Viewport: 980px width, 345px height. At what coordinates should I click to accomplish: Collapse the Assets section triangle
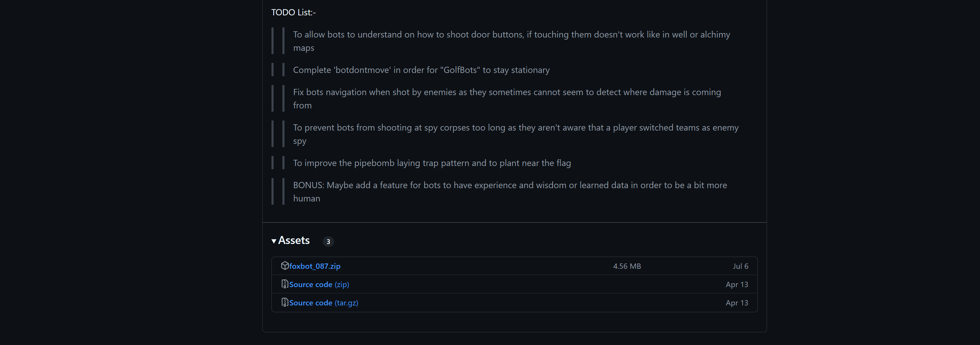(274, 241)
